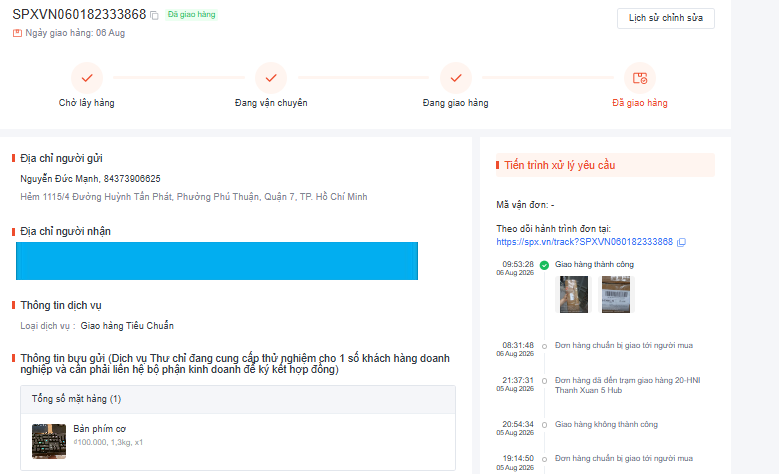Copy the tracking link icon
Screen dimensions: 779x474
coord(682,242)
